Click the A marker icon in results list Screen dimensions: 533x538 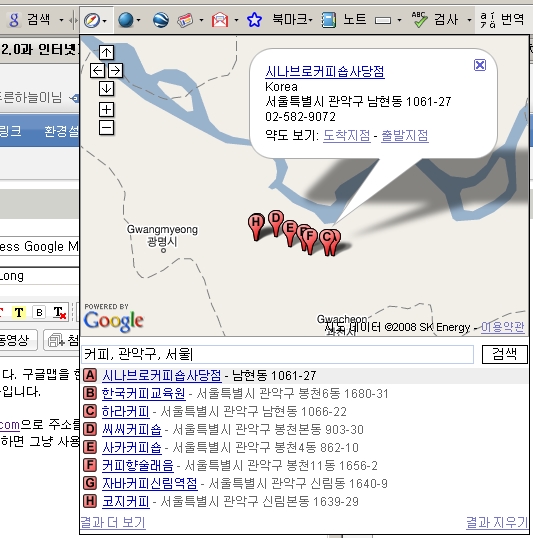click(90, 375)
